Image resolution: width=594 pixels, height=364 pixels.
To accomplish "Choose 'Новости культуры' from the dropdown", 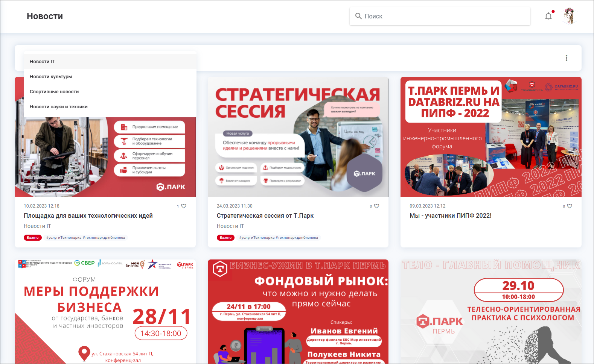I will point(51,77).
